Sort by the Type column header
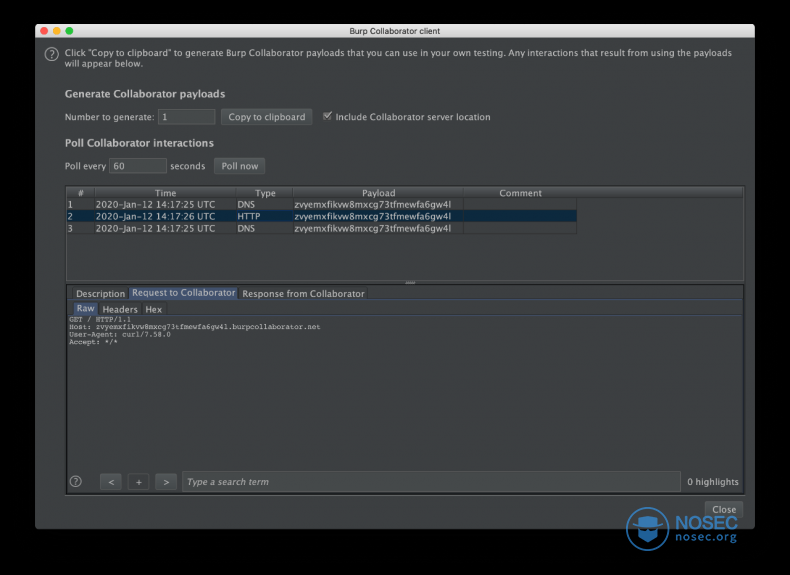Viewport: 790px width, 575px height. [265, 193]
